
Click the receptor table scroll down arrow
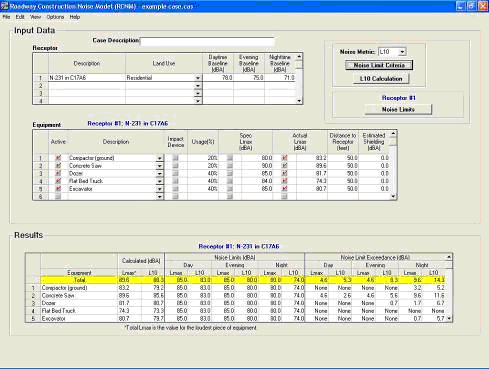point(299,101)
